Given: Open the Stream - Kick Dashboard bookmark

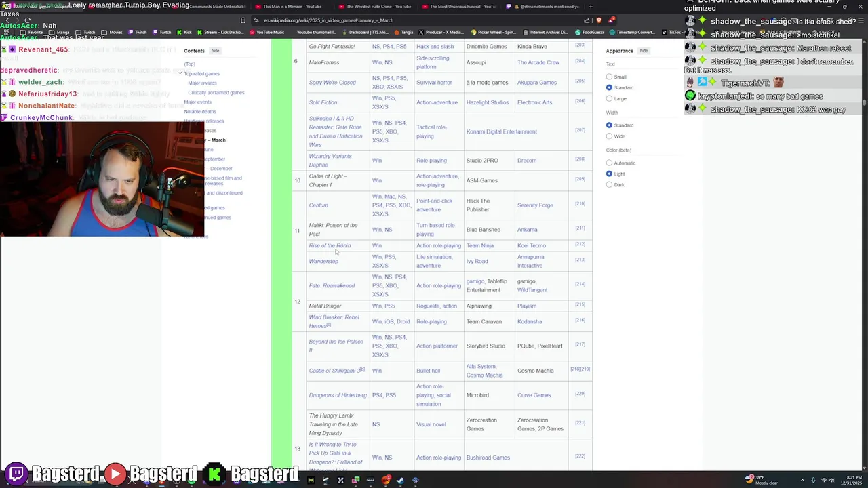Looking at the screenshot, I should (220, 32).
